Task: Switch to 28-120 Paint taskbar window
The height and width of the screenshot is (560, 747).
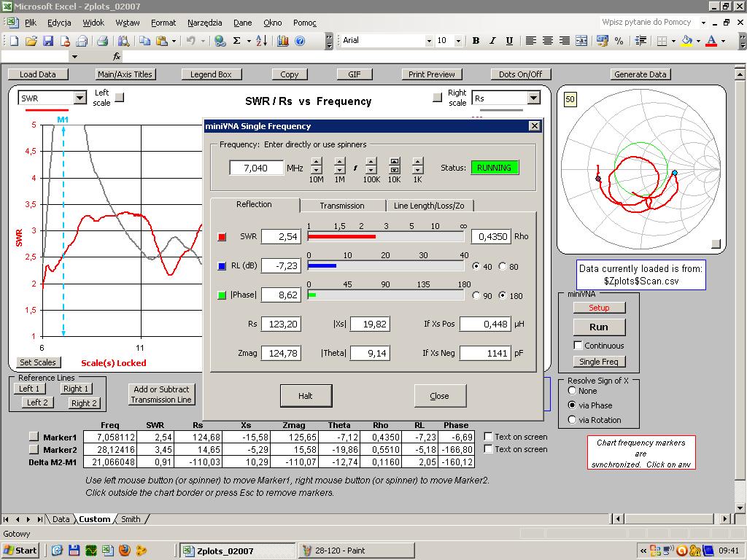Action: (x=356, y=551)
